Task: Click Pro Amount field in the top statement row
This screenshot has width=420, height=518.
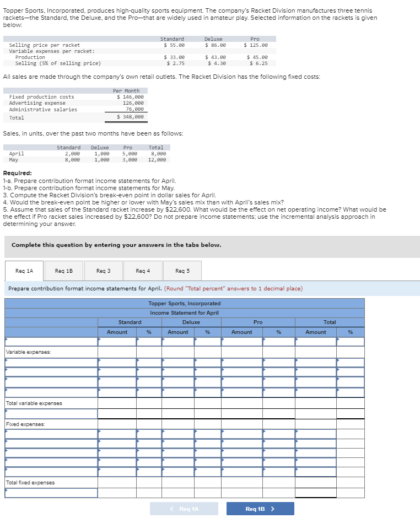Action: [242, 342]
